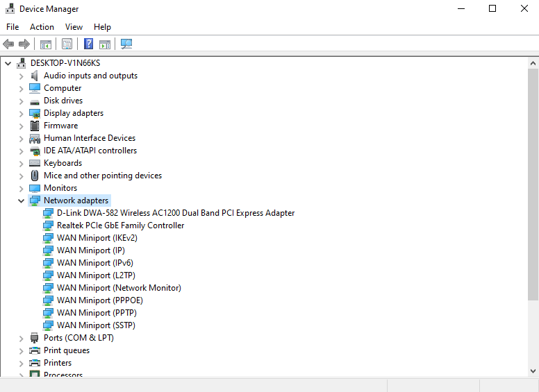Expand the Disk drives category
This screenshot has height=392, width=539.
pos(22,101)
